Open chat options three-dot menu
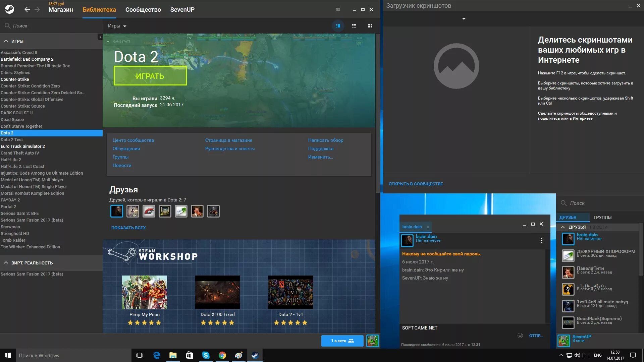 541,241
